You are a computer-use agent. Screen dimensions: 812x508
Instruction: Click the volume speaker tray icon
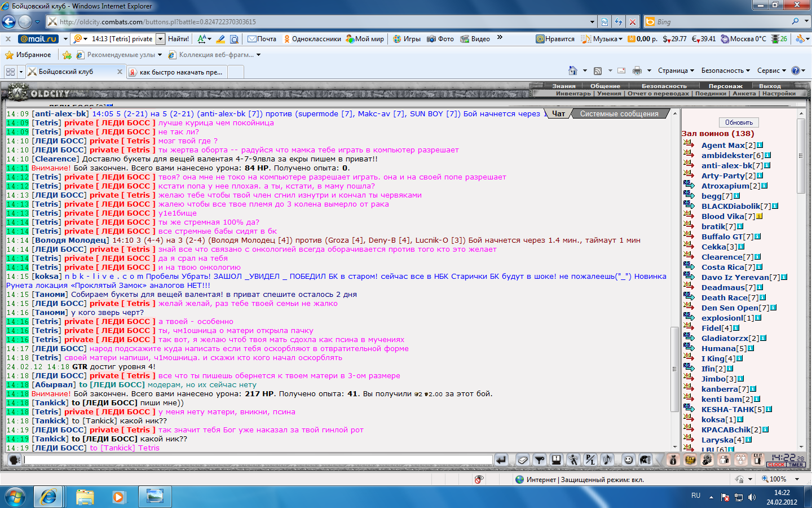pos(752,497)
